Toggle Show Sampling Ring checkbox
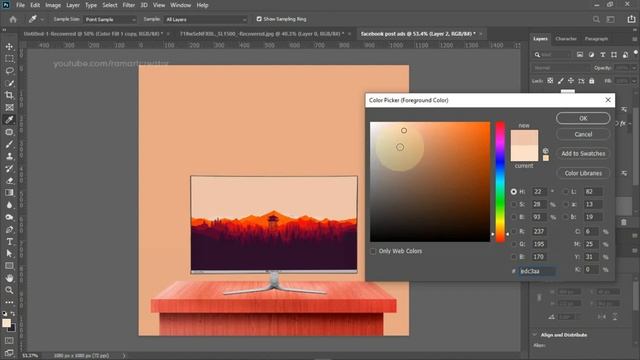This screenshot has height=360, width=640. tap(259, 19)
